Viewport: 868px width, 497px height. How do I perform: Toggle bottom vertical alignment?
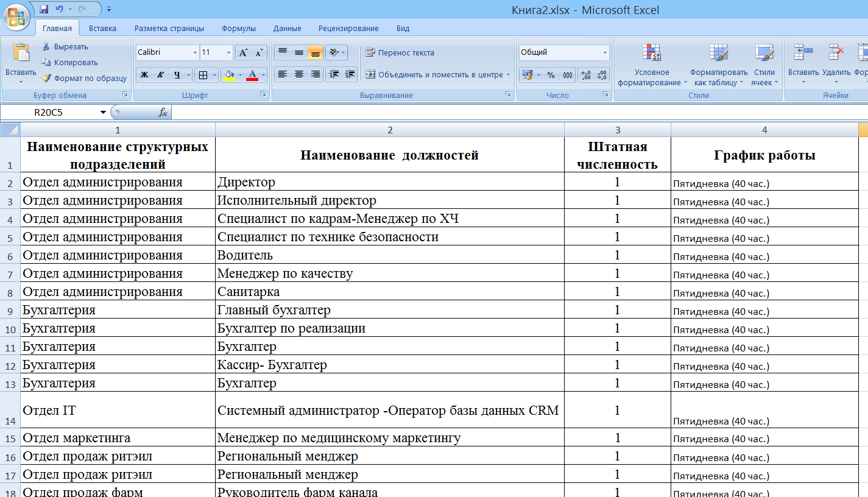point(316,52)
